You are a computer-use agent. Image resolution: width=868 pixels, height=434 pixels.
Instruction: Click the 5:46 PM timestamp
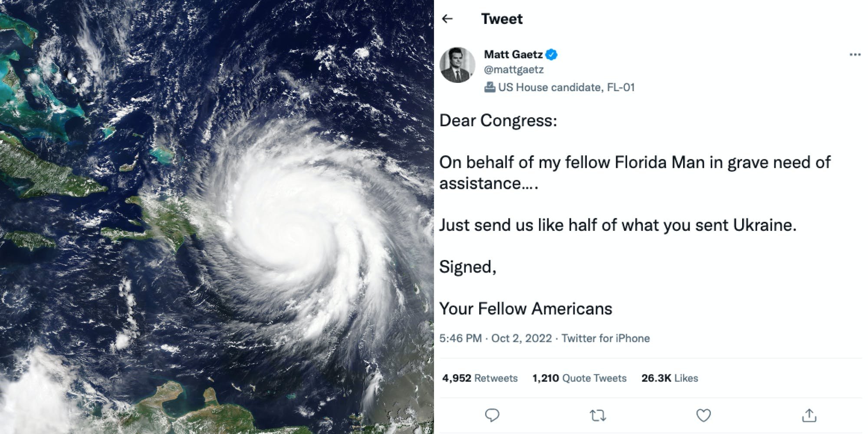click(460, 338)
